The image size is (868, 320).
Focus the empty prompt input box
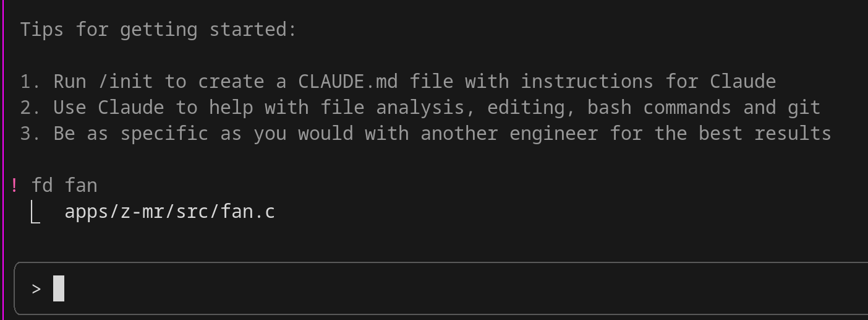pyautogui.click(x=441, y=288)
